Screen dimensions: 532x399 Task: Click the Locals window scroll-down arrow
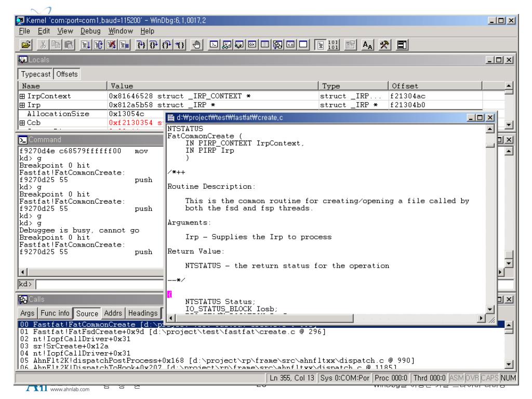pos(508,125)
